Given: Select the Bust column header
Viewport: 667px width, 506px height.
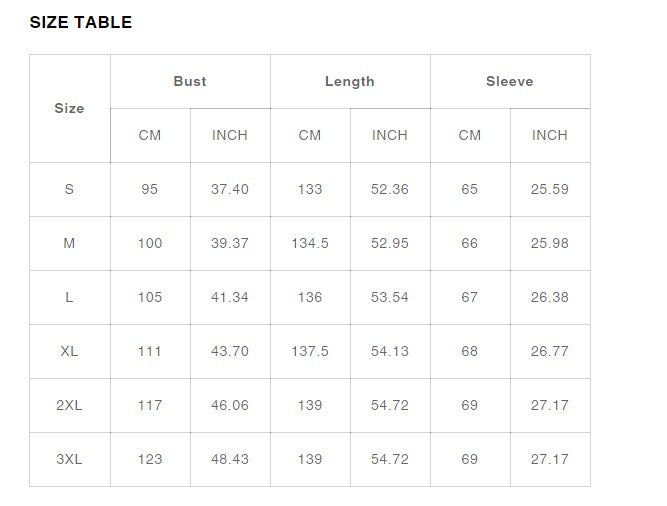Looking at the screenshot, I should pyautogui.click(x=190, y=81).
